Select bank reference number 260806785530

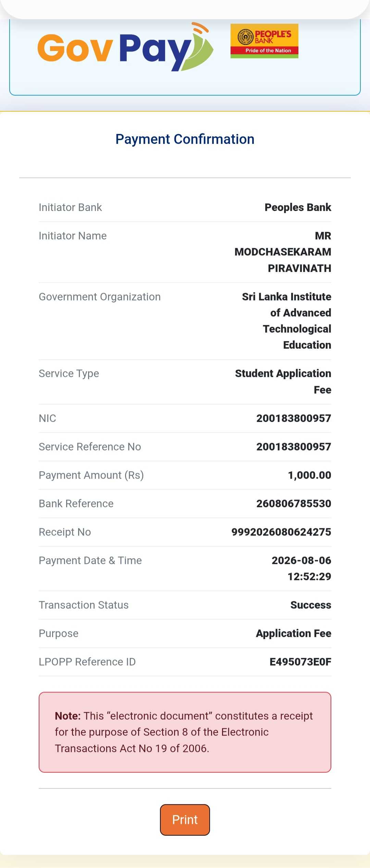[294, 504]
